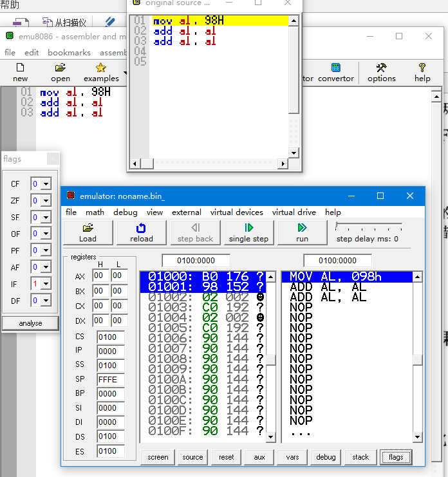Open the virtual devices menu
Image resolution: width=448 pixels, height=477 pixels.
tap(236, 212)
